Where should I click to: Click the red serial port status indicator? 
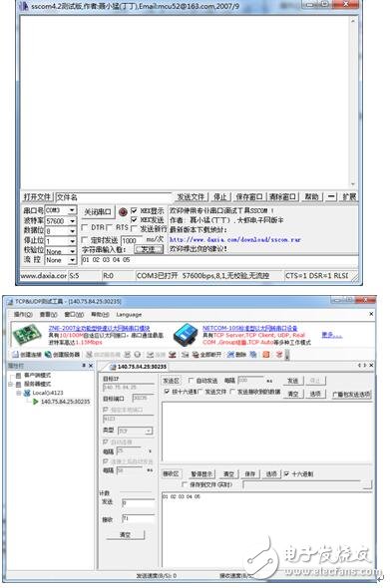click(123, 212)
